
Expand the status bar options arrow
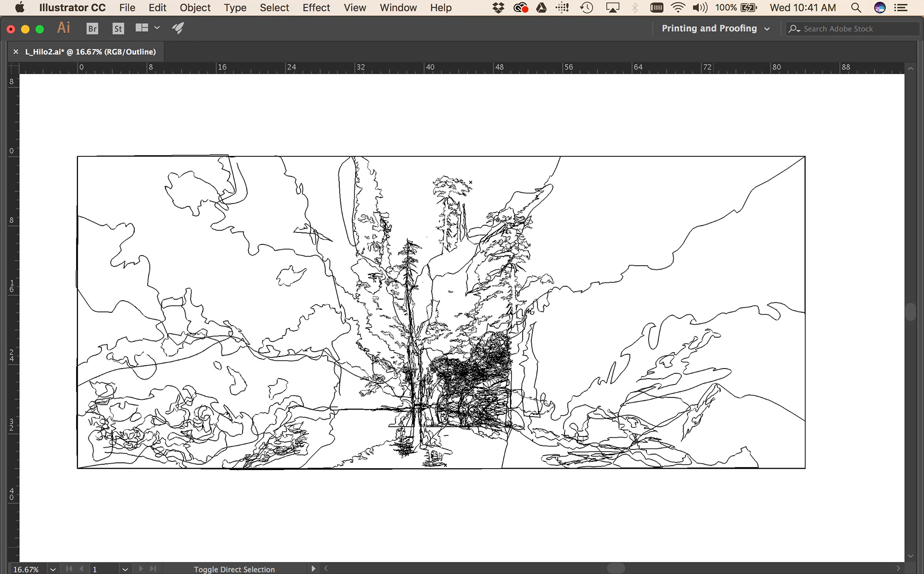tap(313, 569)
